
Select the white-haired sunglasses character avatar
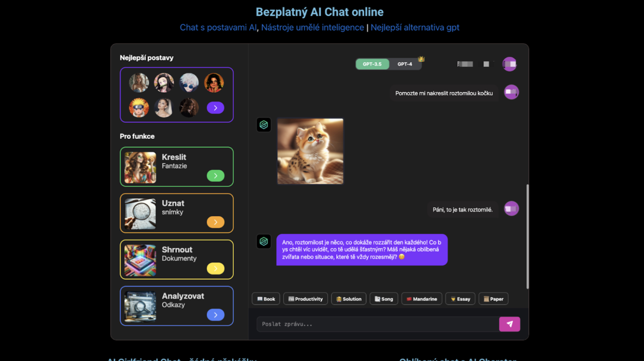pyautogui.click(x=189, y=83)
